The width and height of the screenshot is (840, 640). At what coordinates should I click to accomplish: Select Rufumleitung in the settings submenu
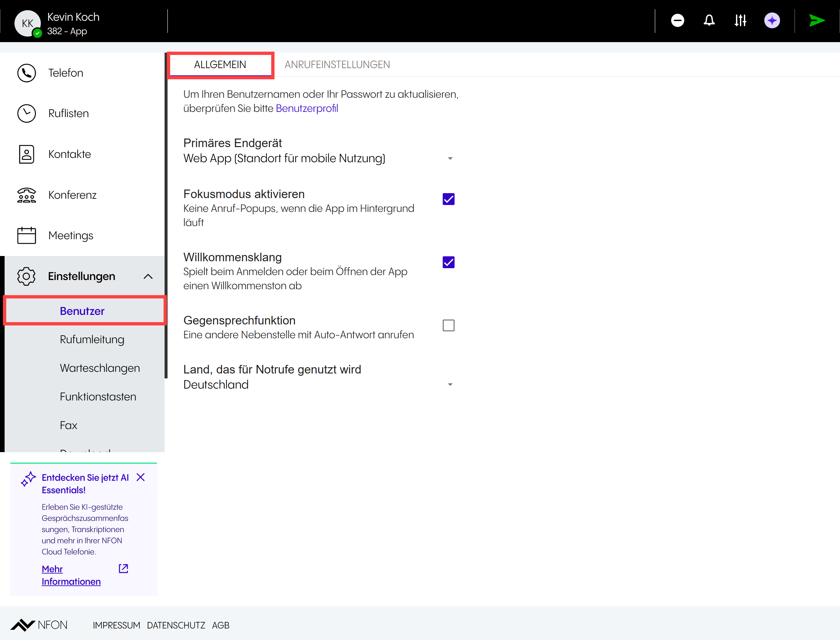[x=92, y=340]
